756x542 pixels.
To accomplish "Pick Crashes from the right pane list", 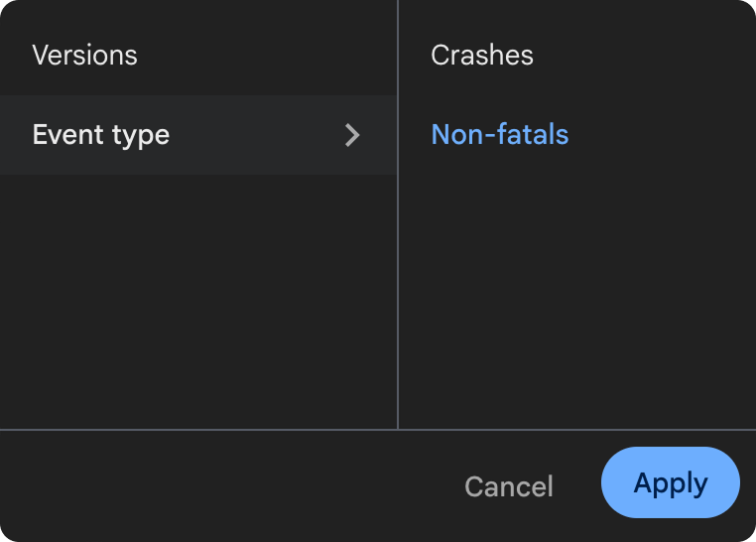I will coord(482,55).
